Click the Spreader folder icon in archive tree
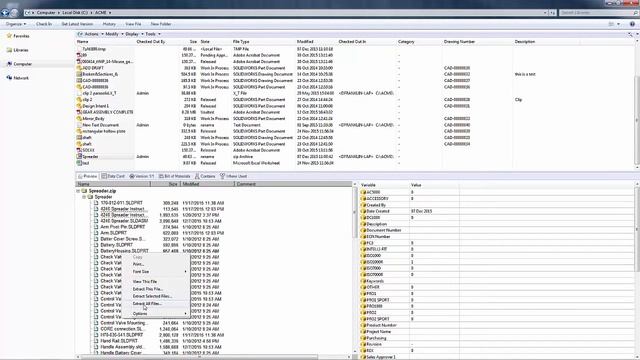This screenshot has height=360, width=640. click(x=90, y=197)
